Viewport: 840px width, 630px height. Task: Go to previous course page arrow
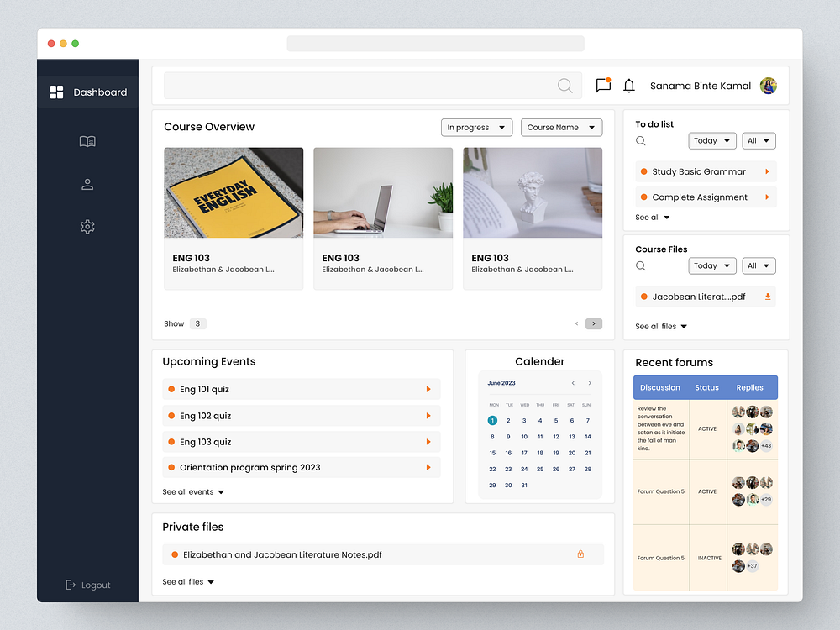(576, 323)
